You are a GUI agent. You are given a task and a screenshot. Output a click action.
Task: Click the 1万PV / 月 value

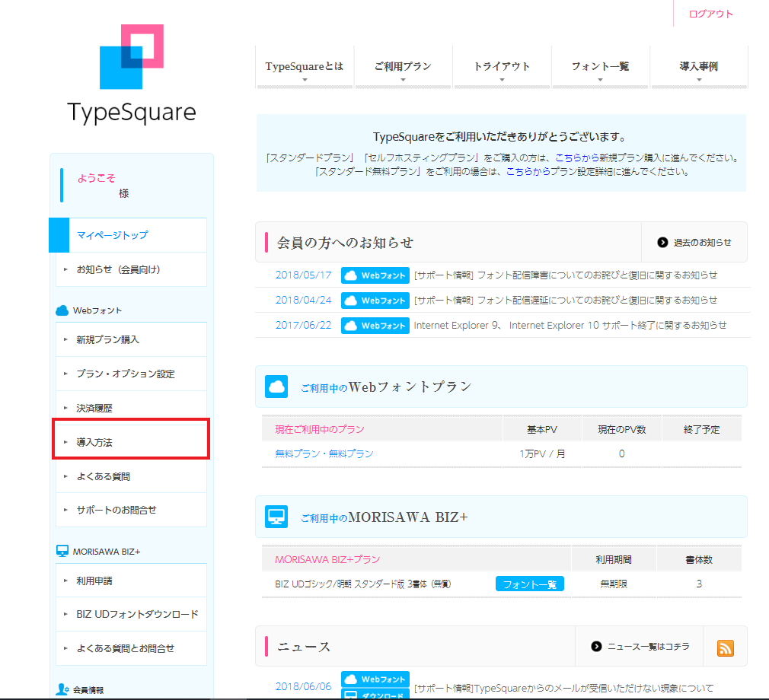tap(542, 454)
